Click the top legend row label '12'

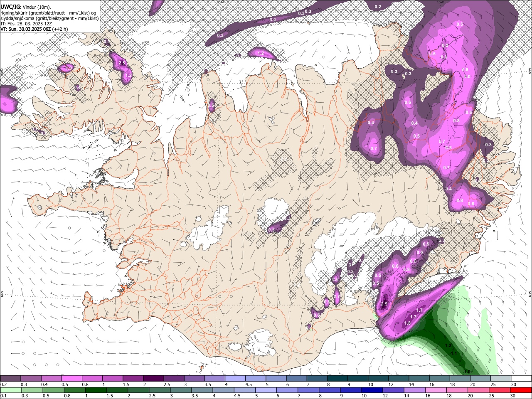coord(391,384)
